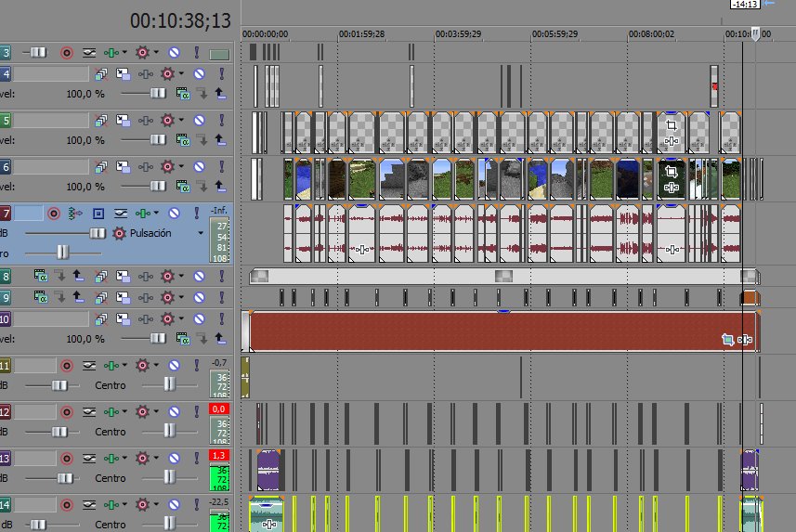Open Track FX for audio track 3

(x=111, y=53)
